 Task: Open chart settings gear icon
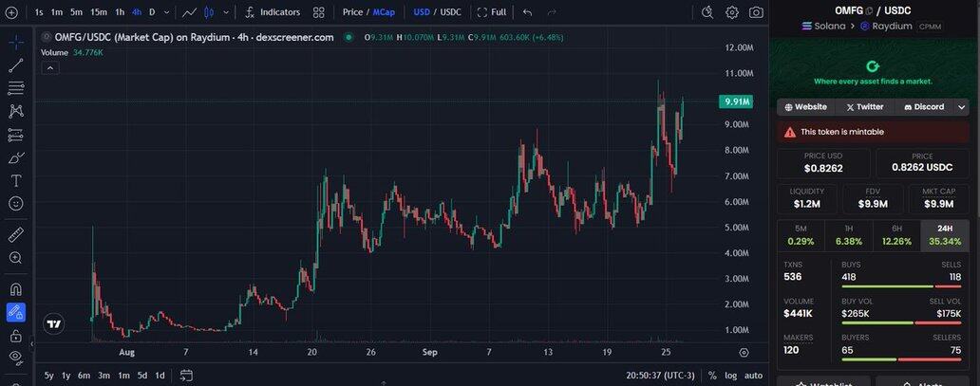tap(732, 12)
